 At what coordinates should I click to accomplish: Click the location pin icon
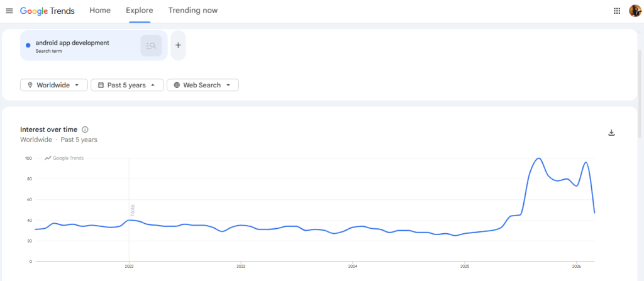pos(30,85)
